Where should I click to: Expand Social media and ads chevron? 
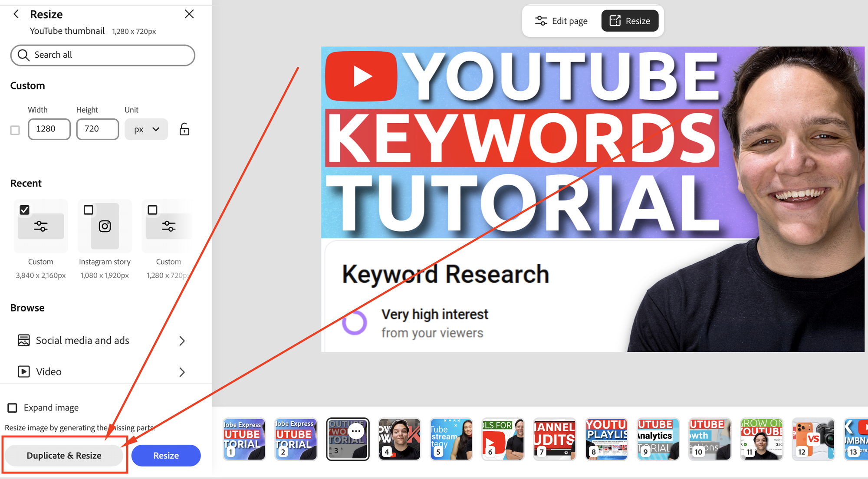coord(182,341)
